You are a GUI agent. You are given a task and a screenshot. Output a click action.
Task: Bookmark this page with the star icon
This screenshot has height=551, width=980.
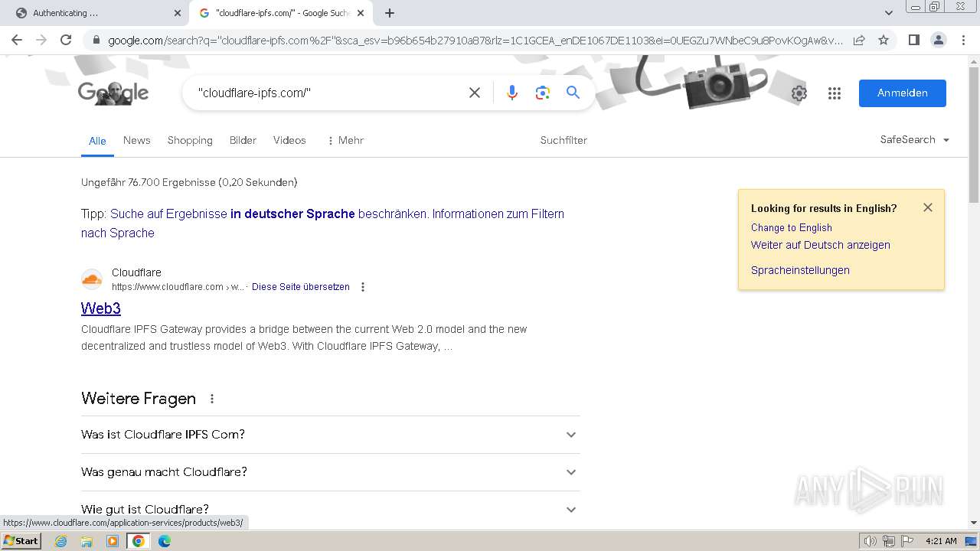click(x=884, y=40)
